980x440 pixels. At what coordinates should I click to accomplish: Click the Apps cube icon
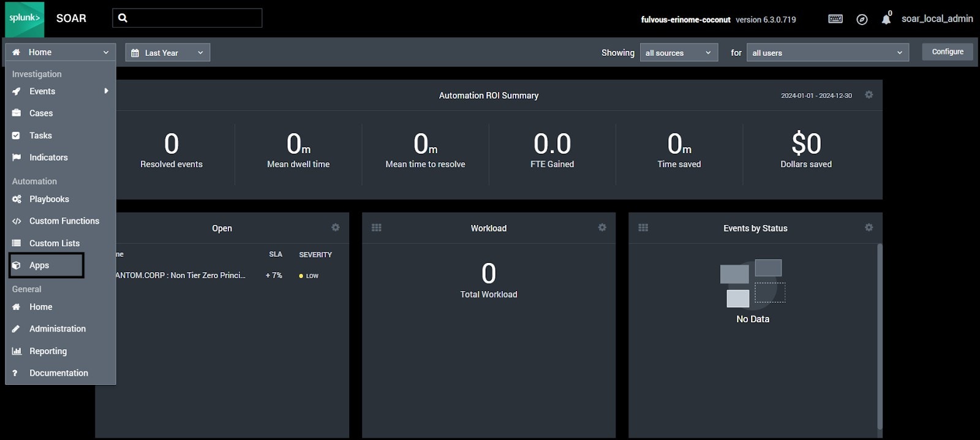point(17,265)
